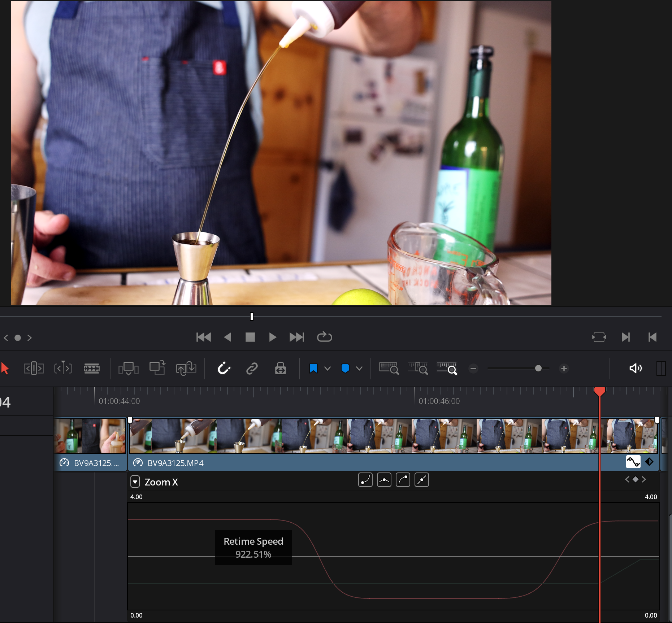Click the timeline zoom slider handle

pos(538,369)
